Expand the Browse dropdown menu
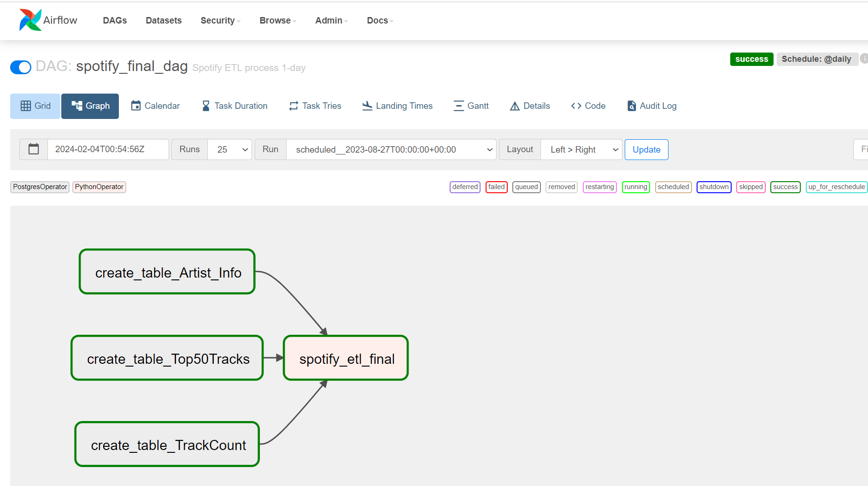This screenshot has width=868, height=486. click(278, 20)
